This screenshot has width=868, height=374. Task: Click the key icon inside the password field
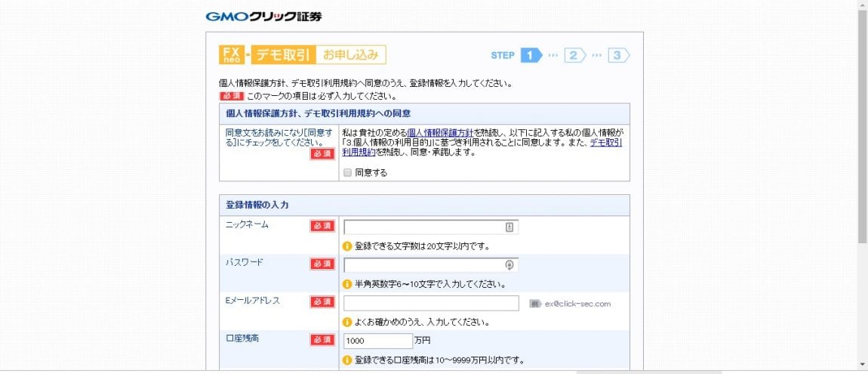coord(509,265)
